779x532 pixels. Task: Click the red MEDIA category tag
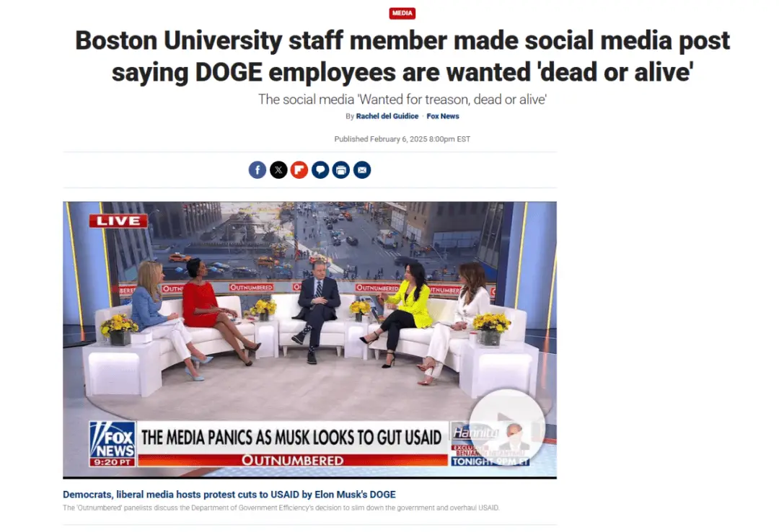(402, 14)
